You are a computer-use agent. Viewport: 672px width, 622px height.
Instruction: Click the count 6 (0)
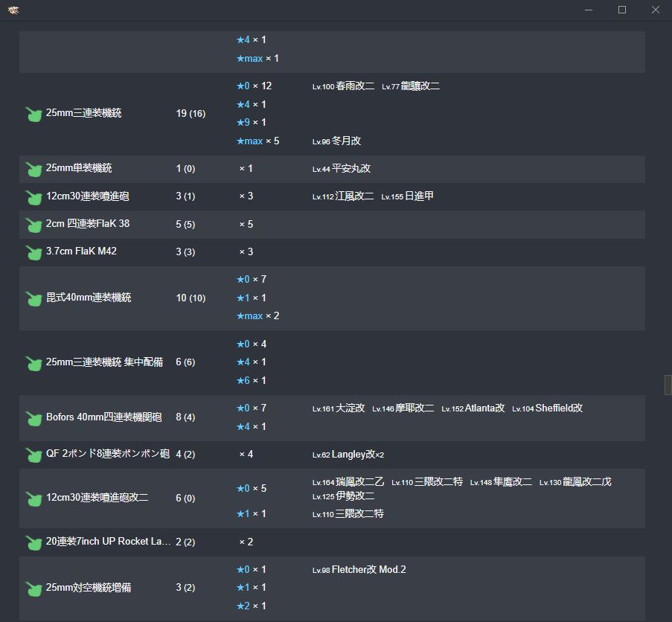tap(185, 498)
